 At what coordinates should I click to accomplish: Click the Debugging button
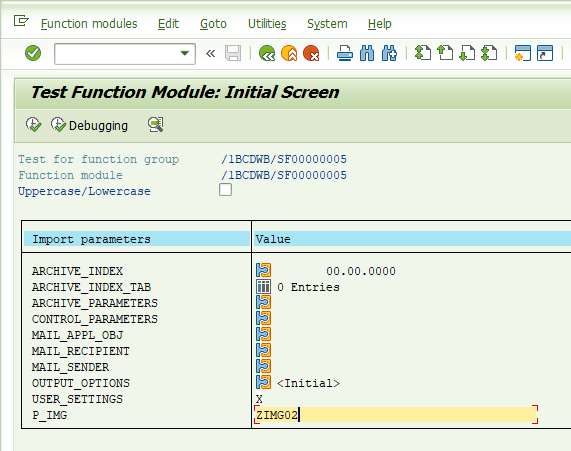(x=89, y=125)
